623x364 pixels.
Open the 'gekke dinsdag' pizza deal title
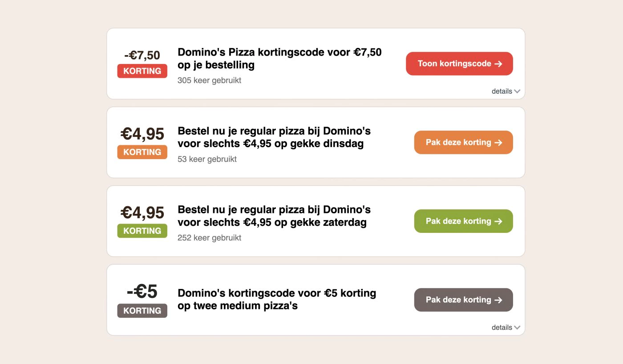coord(274,137)
